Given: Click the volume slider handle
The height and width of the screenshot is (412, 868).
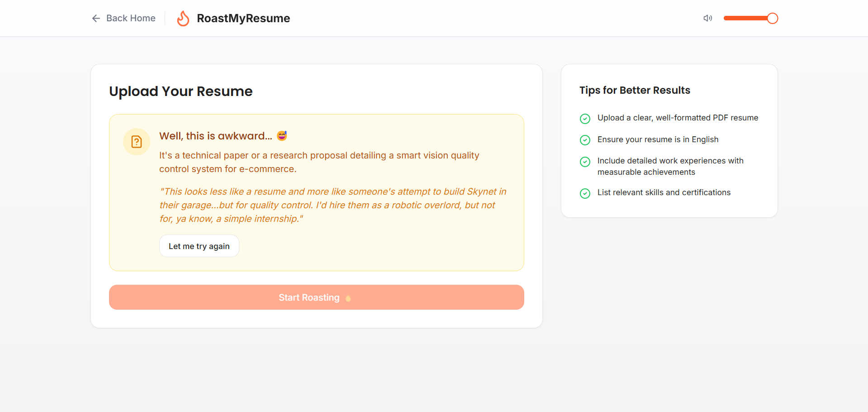Looking at the screenshot, I should pyautogui.click(x=773, y=18).
